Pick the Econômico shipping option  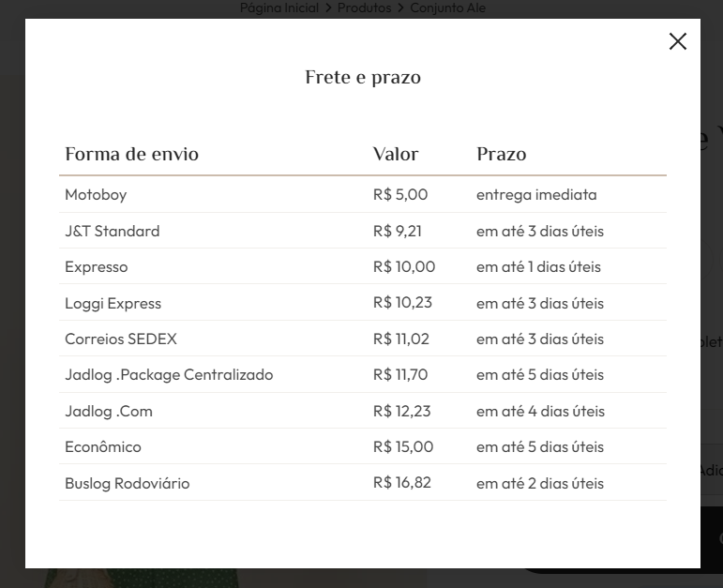coord(362,446)
